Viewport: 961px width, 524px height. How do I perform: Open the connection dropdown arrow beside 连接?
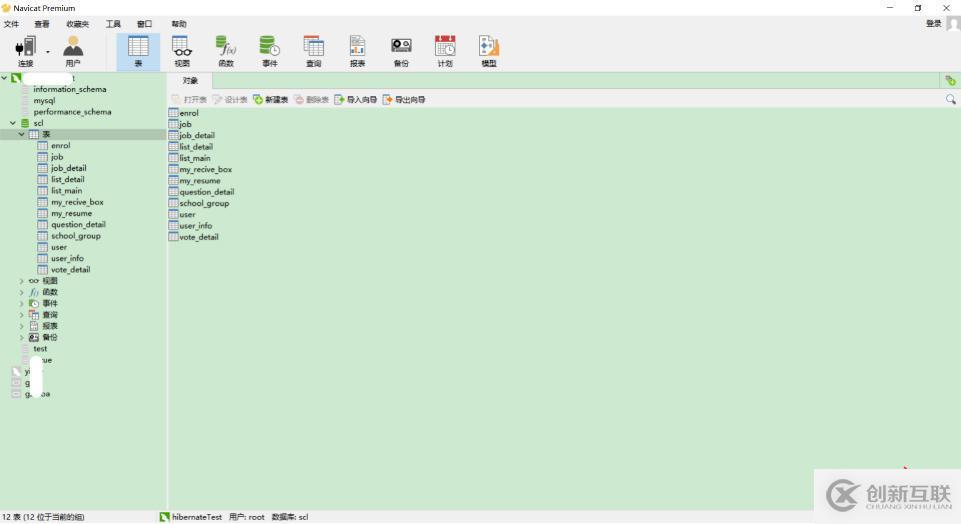point(48,52)
